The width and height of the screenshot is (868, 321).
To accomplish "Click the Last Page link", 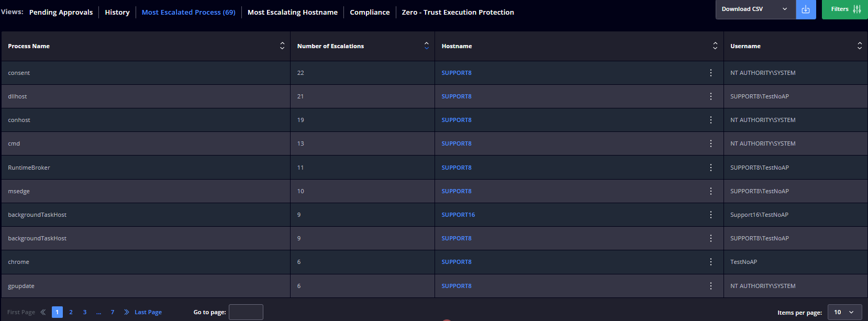I will pos(148,312).
